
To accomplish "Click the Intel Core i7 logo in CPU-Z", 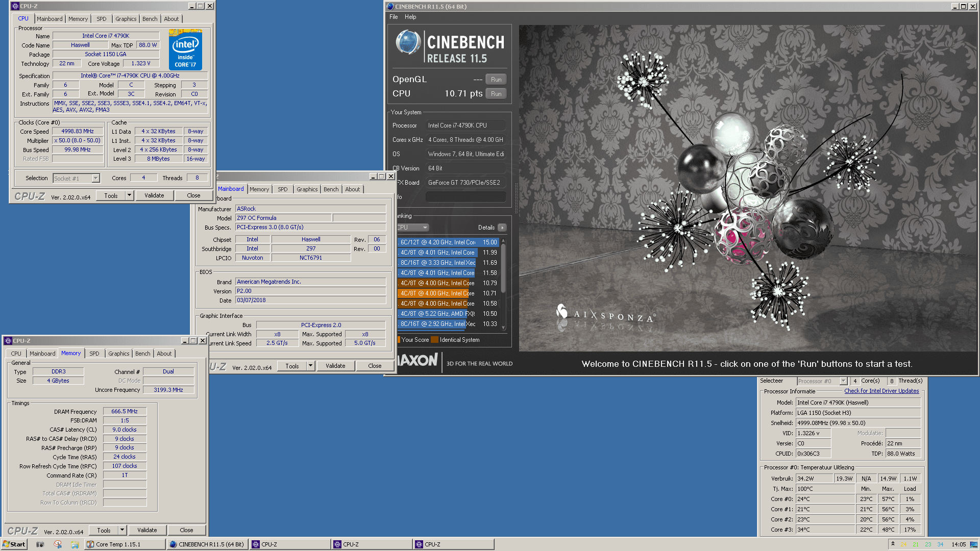I will [x=185, y=50].
